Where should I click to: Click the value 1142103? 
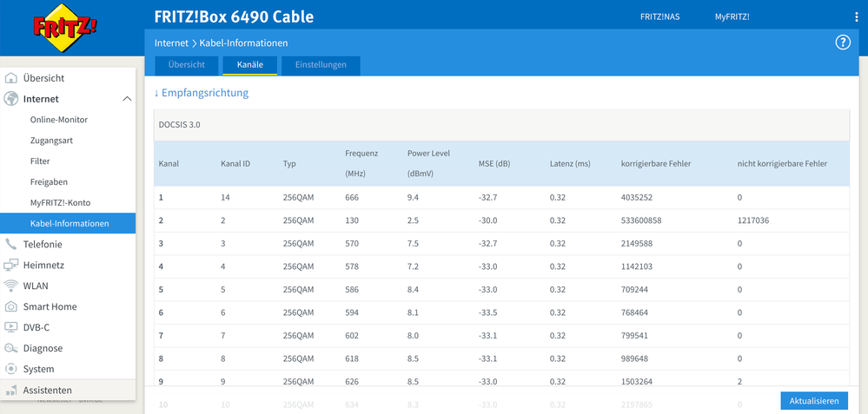[x=637, y=266]
